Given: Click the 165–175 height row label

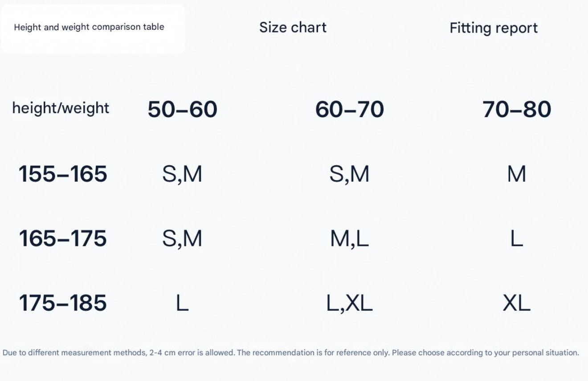Looking at the screenshot, I should [63, 238].
